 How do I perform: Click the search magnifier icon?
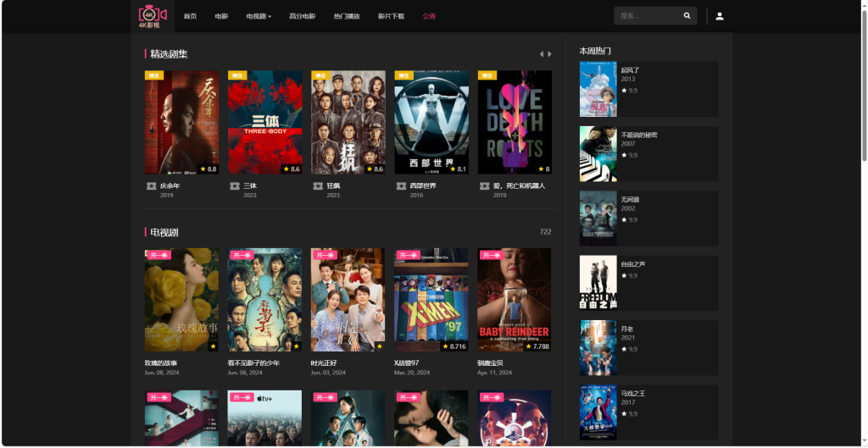pos(687,16)
